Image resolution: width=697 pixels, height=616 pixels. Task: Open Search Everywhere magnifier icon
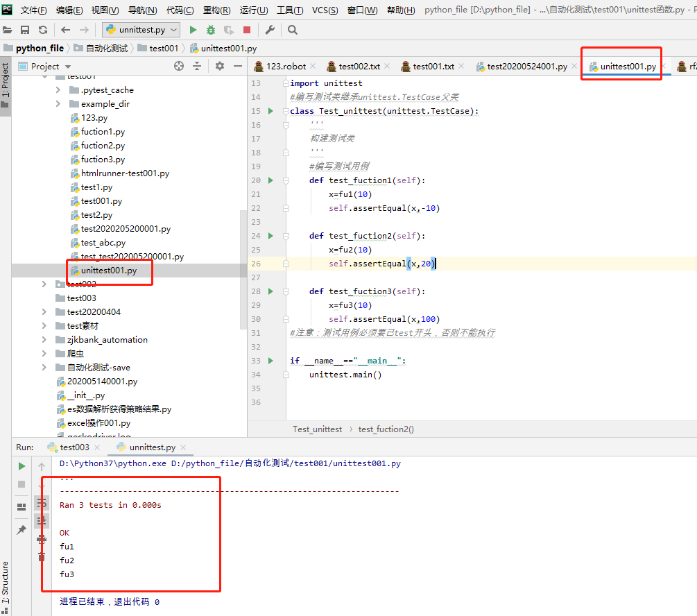pyautogui.click(x=292, y=30)
